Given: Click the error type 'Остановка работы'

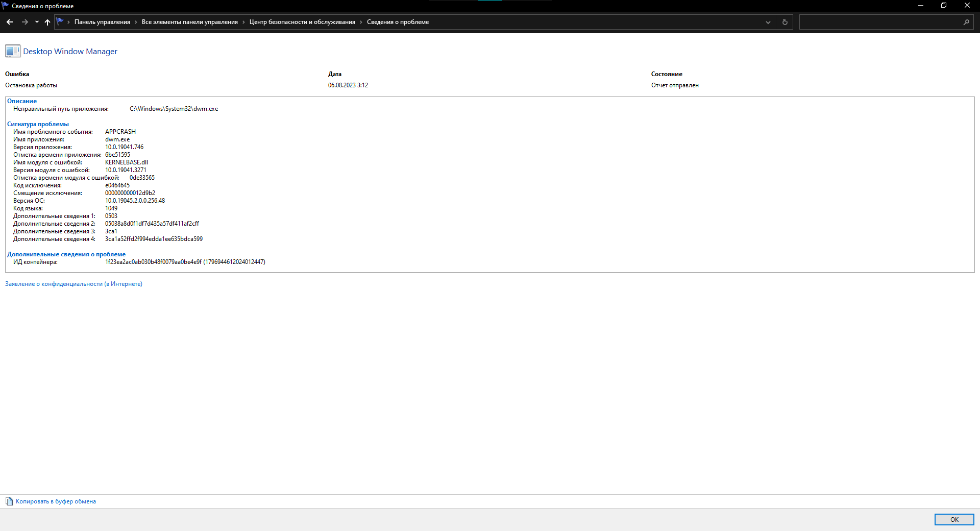Looking at the screenshot, I should click(x=31, y=85).
